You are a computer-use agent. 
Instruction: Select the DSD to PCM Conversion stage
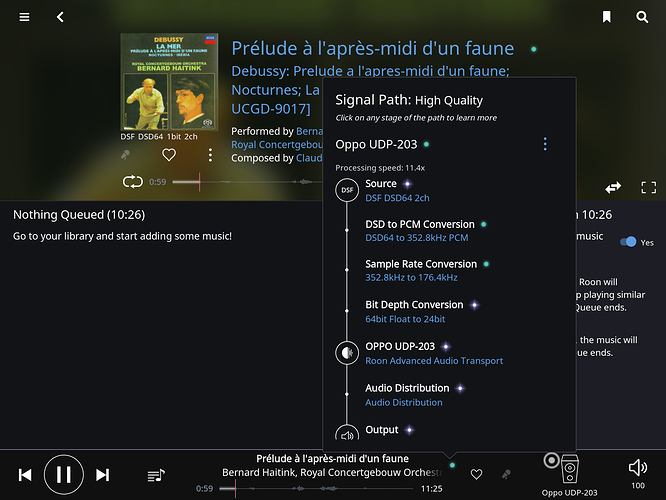(x=420, y=231)
